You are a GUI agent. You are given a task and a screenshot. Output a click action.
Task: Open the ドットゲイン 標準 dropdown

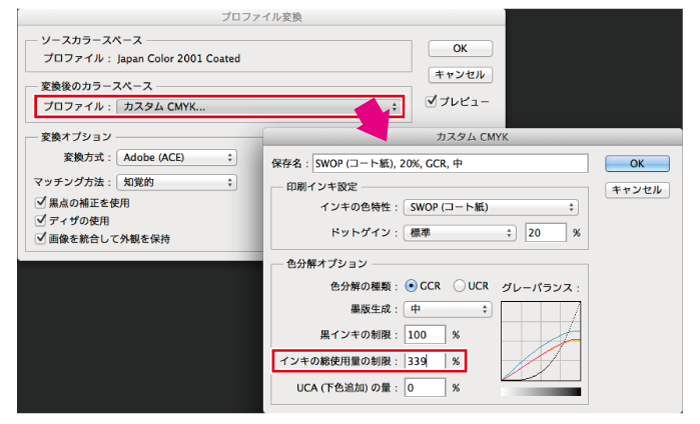(460, 233)
